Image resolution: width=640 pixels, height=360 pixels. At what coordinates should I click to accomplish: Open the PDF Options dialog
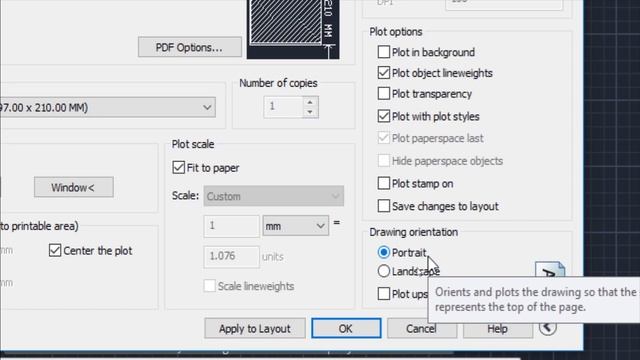(x=189, y=47)
